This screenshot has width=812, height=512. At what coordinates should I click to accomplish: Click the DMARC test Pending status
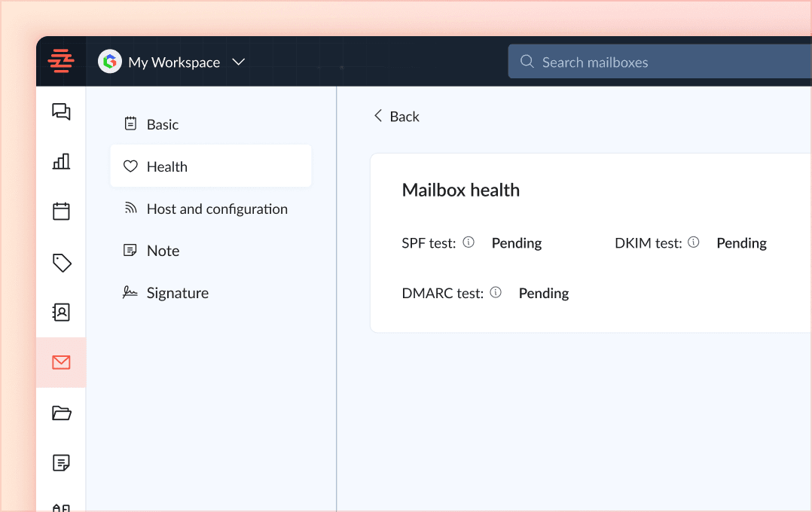(544, 294)
